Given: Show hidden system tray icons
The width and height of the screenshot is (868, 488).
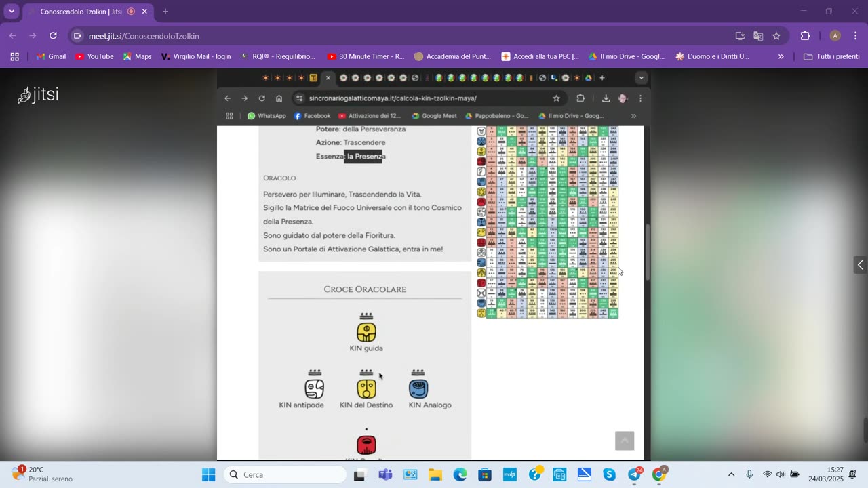Looking at the screenshot, I should (x=730, y=474).
